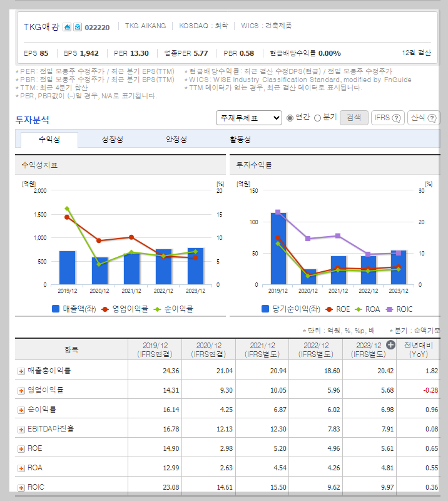Screen dimensions: 448x501
Task: Expand the EBITDA마진율 row
Action: coord(21,430)
